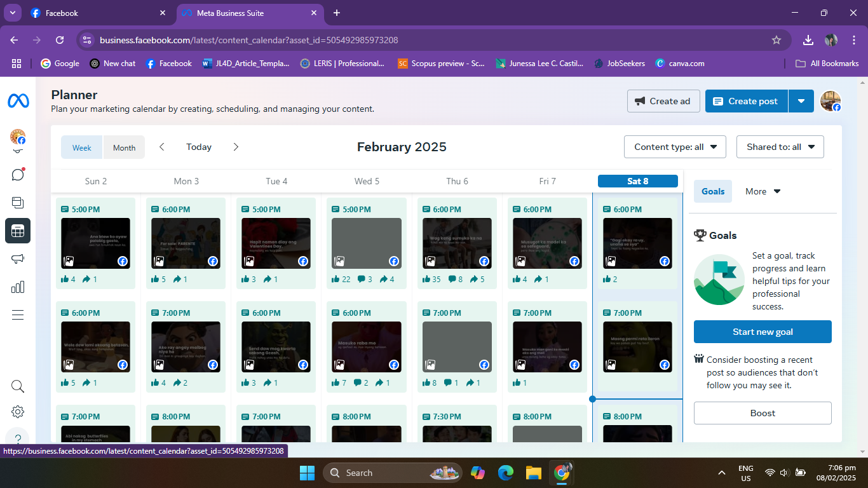
Task: Open Chrome three-dot menu
Action: click(x=854, y=40)
